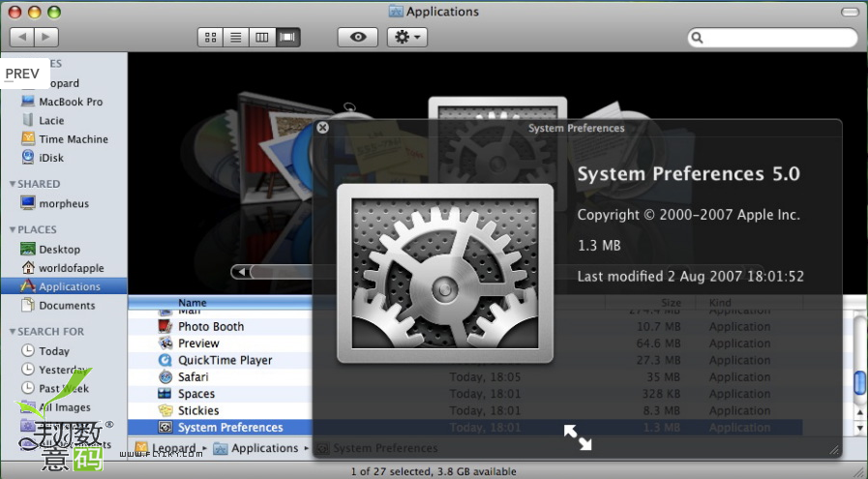Click the Preview app icon
Viewport: 868px width, 479px height.
(x=165, y=343)
